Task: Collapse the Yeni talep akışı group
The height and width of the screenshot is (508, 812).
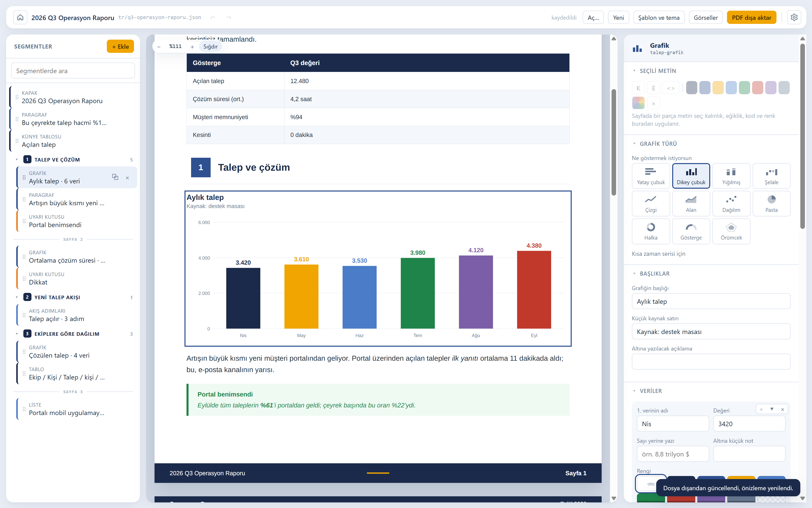Action: pos(17,297)
